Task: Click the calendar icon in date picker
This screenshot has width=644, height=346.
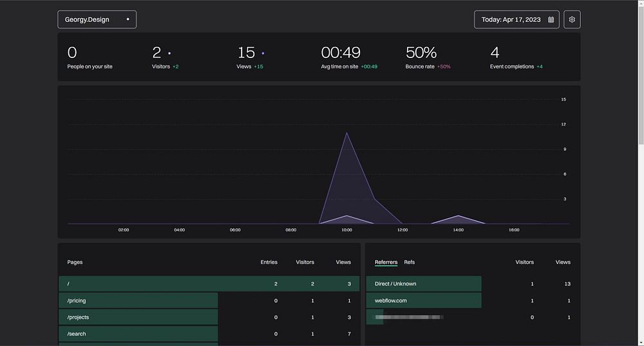Action: [551, 20]
